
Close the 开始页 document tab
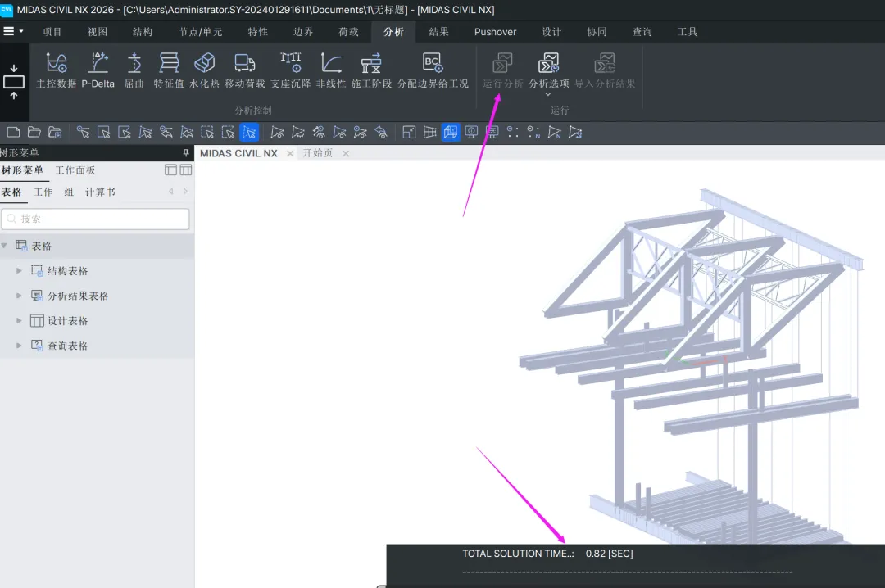tap(346, 153)
